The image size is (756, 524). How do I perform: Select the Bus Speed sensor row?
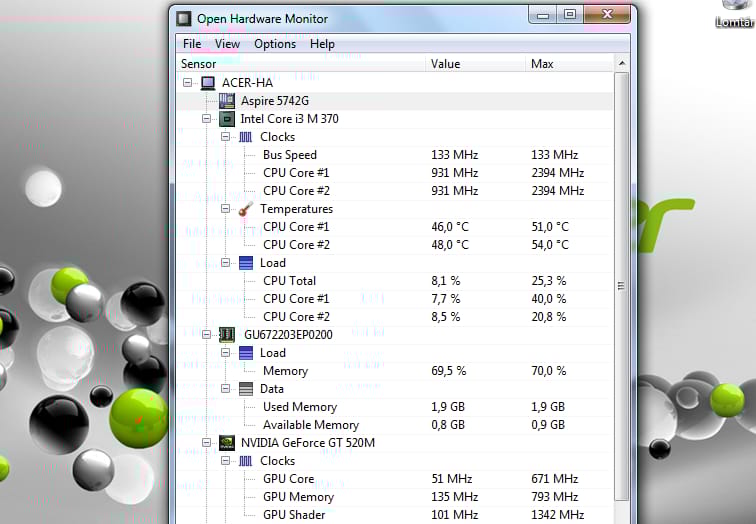395,155
